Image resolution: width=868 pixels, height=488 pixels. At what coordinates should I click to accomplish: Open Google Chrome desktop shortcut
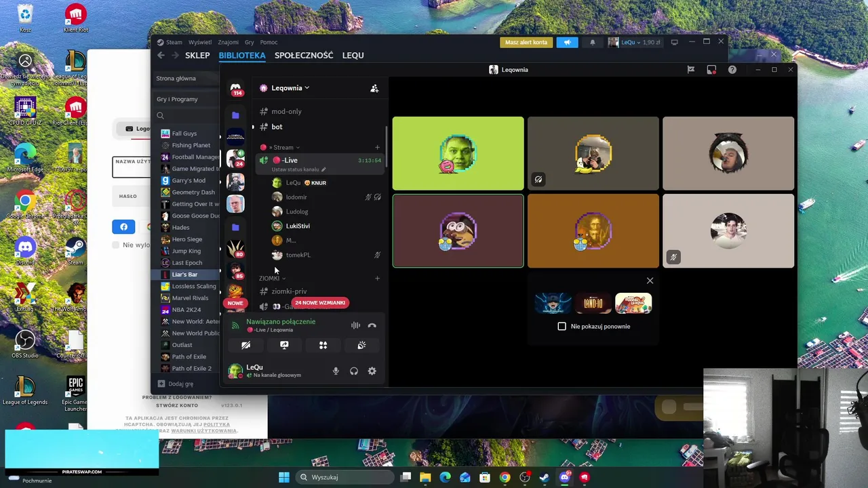pyautogui.click(x=25, y=205)
